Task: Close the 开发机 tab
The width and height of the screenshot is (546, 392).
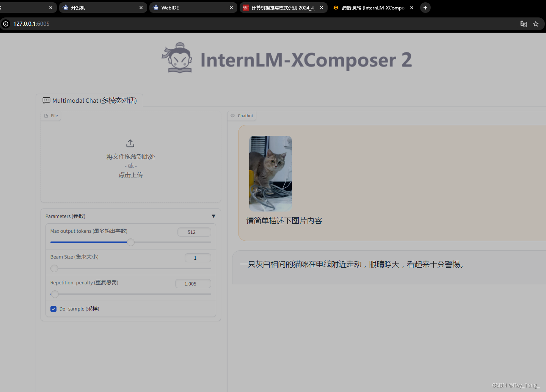Action: [x=141, y=8]
